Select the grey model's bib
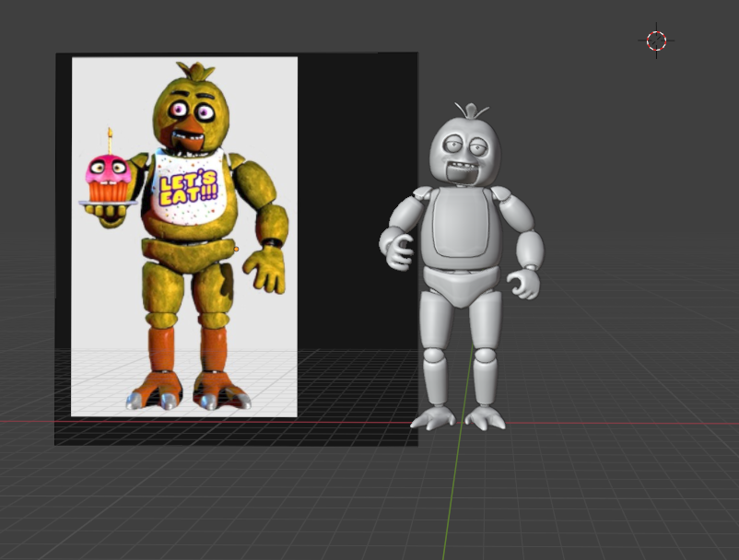This screenshot has width=739, height=560. click(461, 223)
